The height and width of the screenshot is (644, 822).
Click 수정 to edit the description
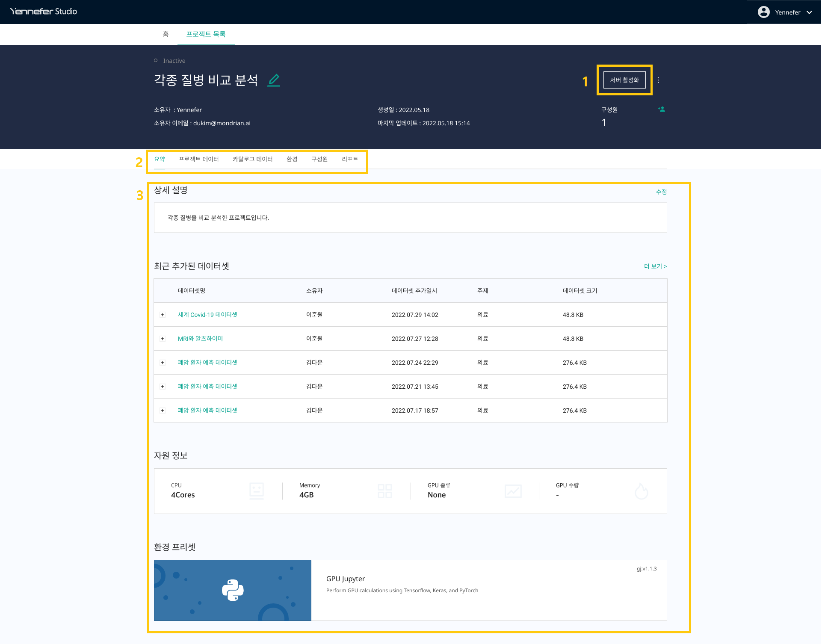[661, 192]
